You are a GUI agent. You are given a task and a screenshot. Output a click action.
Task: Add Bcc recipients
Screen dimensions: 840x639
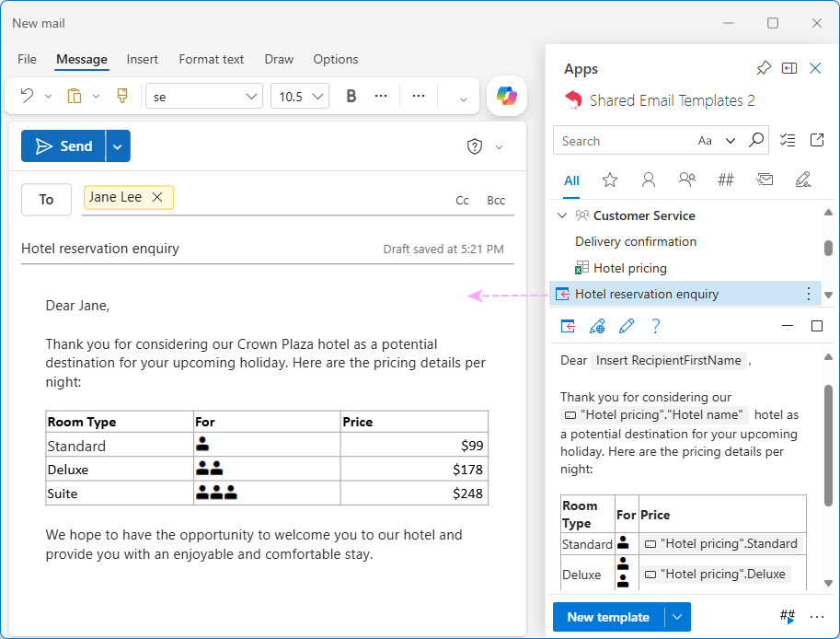(496, 200)
